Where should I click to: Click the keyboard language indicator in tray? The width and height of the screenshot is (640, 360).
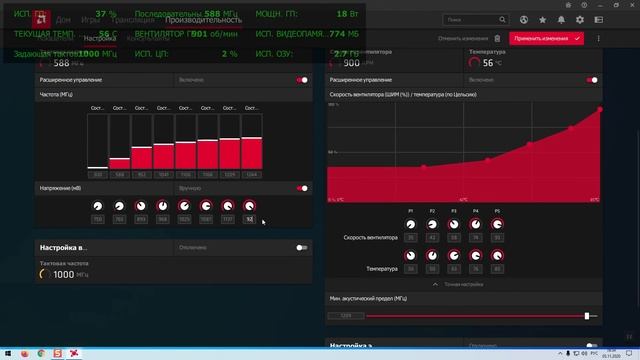point(594,353)
